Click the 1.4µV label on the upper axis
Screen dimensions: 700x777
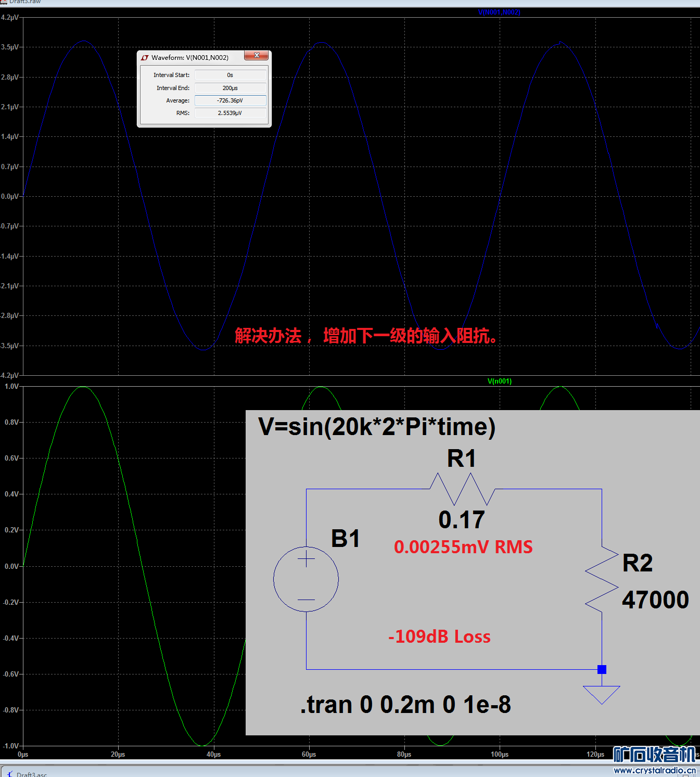[x=10, y=136]
